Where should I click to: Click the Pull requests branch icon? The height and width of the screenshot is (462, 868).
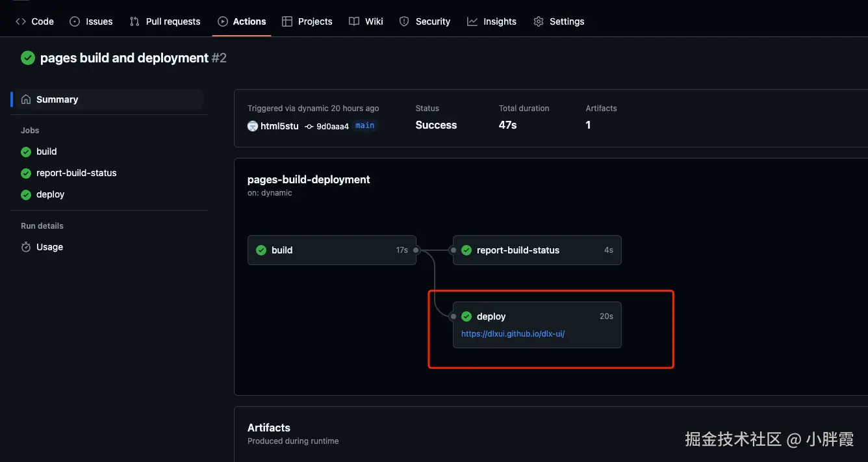tap(134, 21)
